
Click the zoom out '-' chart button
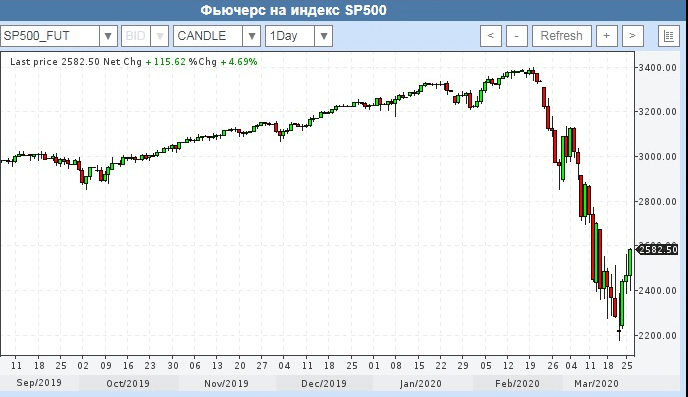516,36
